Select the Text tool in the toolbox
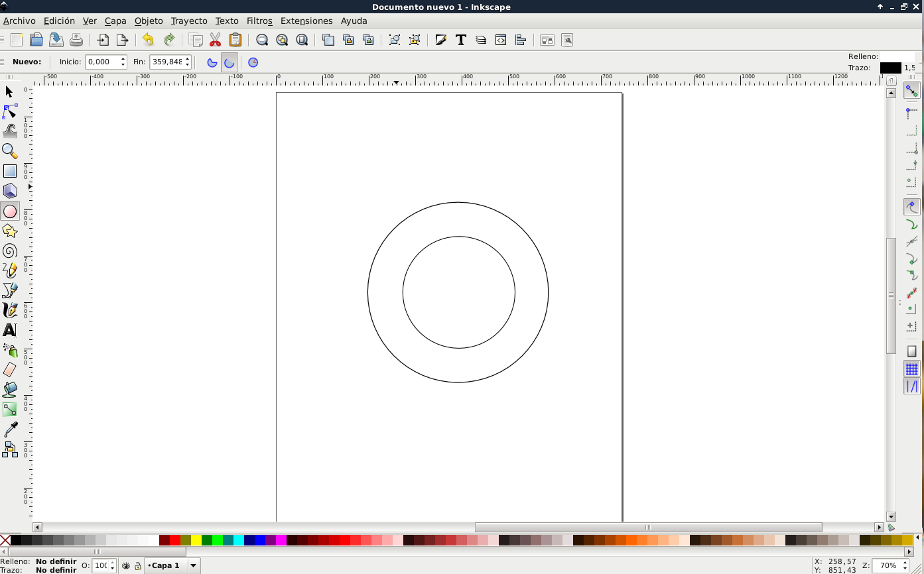924x574 pixels. 9,330
